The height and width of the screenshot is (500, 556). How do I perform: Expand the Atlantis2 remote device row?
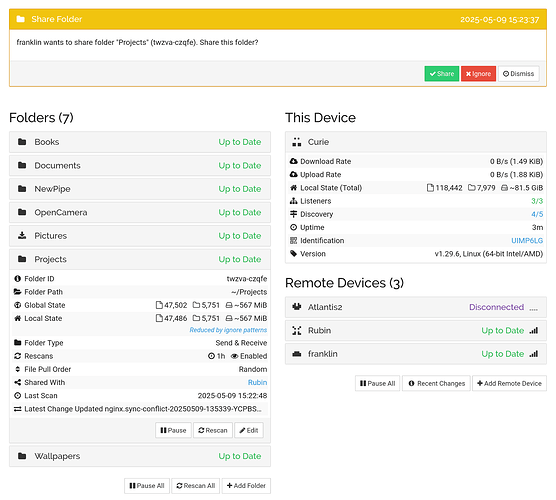pyautogui.click(x=416, y=307)
